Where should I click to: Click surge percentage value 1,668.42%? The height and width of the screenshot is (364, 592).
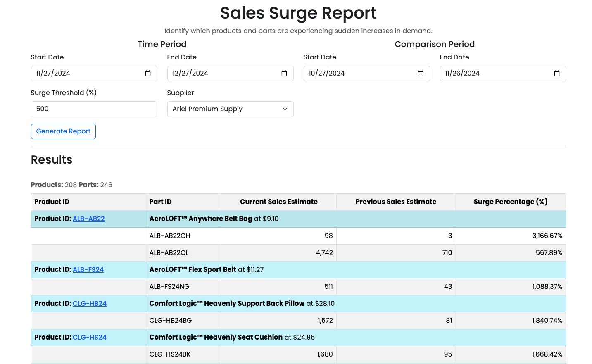[x=547, y=354]
